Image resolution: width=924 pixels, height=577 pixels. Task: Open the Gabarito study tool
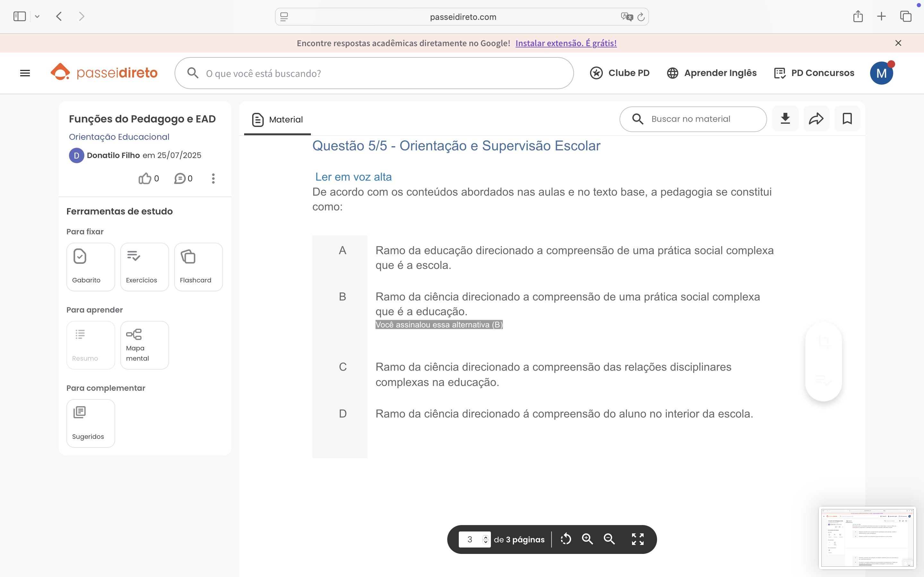[90, 267]
